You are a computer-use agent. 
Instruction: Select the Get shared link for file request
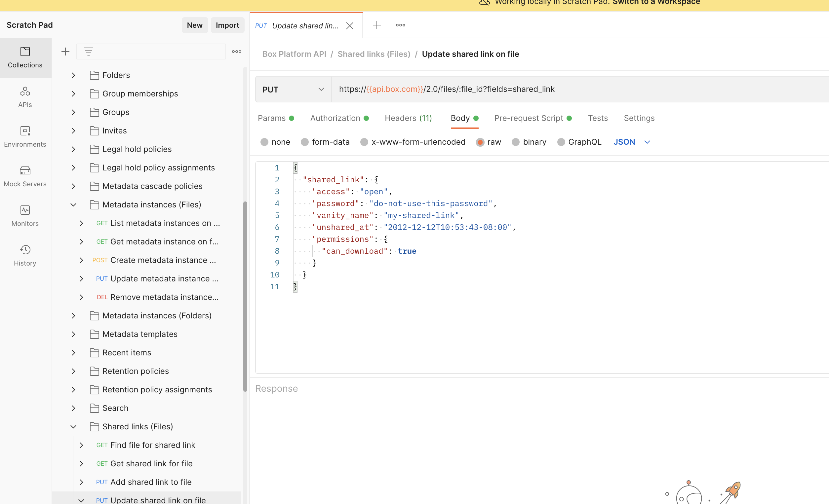tap(151, 463)
